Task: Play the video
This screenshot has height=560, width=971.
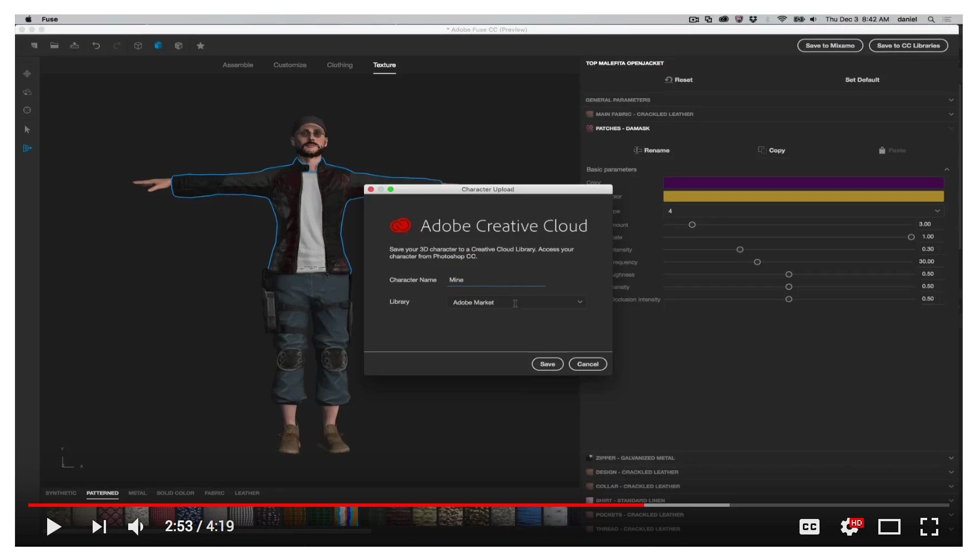Action: [x=53, y=527]
